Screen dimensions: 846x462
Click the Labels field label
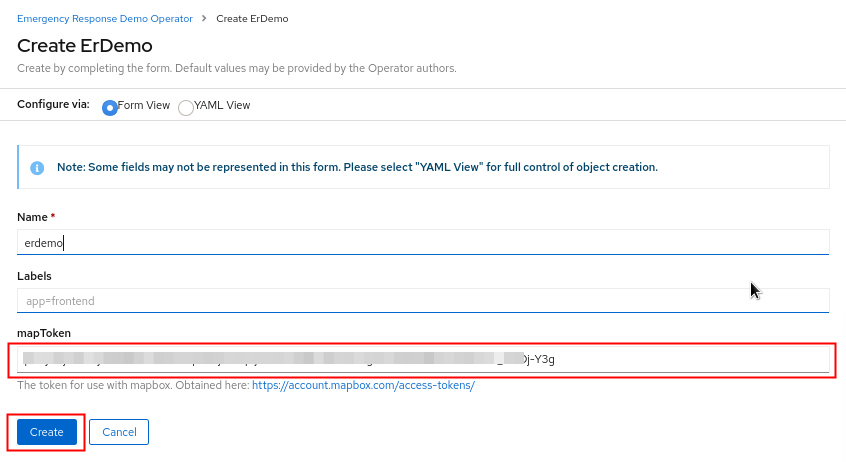point(34,276)
